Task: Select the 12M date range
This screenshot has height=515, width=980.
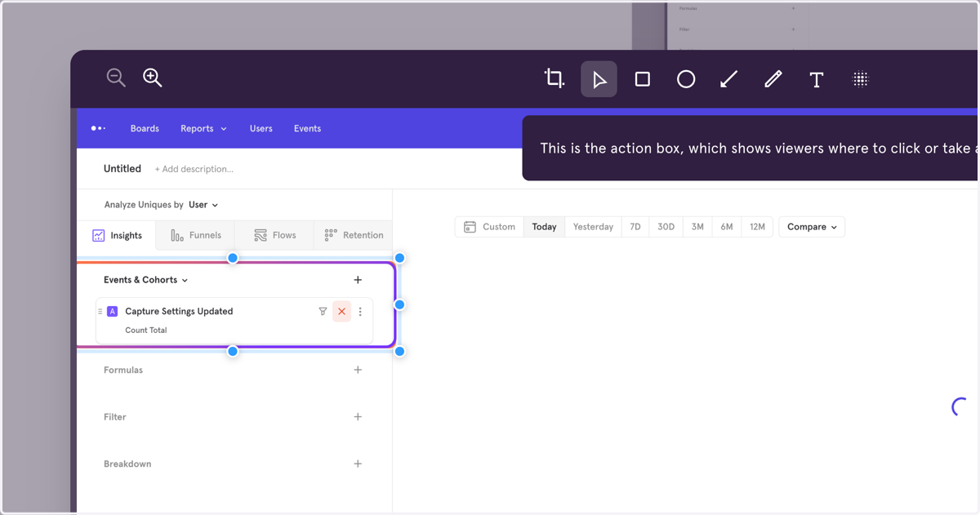Action: [x=757, y=227]
